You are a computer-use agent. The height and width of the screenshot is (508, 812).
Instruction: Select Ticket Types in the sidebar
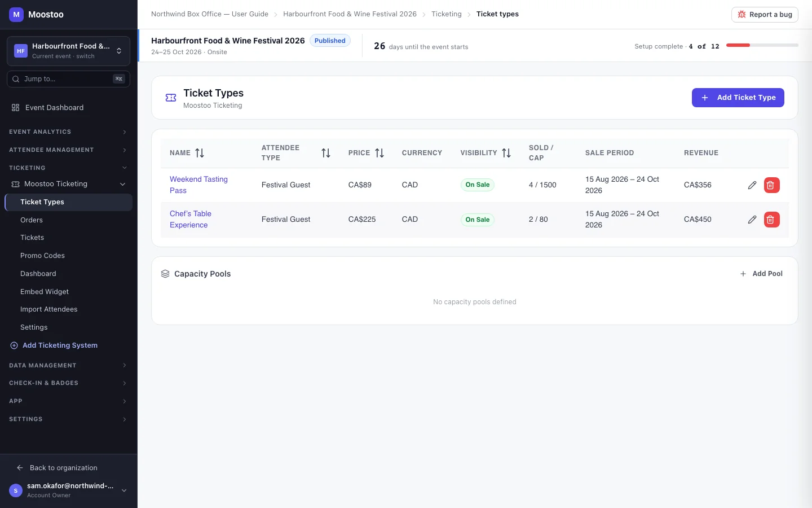(68, 202)
